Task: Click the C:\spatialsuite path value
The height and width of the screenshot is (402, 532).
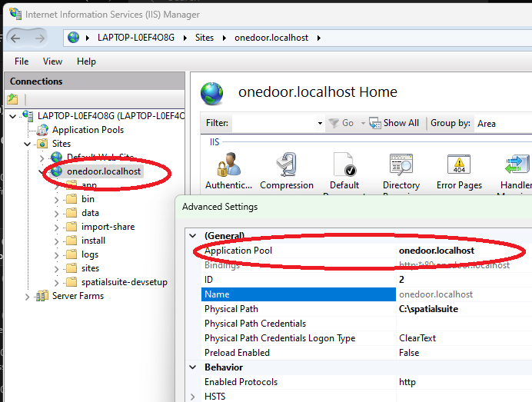Action: coord(428,309)
